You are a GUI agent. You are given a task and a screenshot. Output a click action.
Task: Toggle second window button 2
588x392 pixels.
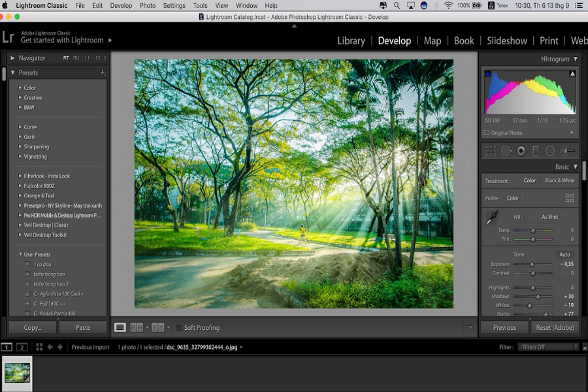[22, 347]
